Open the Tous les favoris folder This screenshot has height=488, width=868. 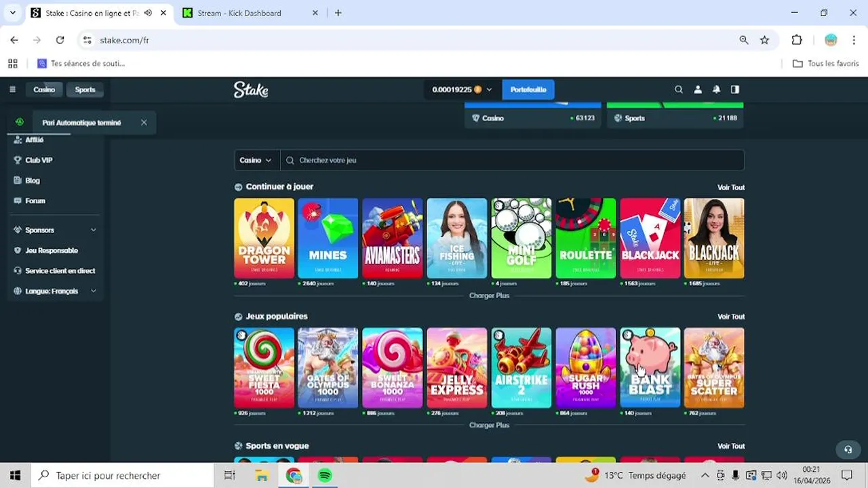coord(825,64)
